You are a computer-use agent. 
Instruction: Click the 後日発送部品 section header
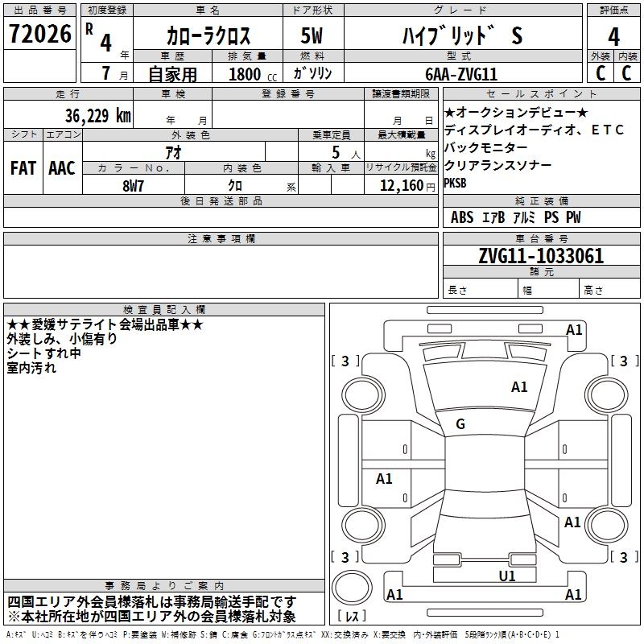pyautogui.click(x=221, y=200)
